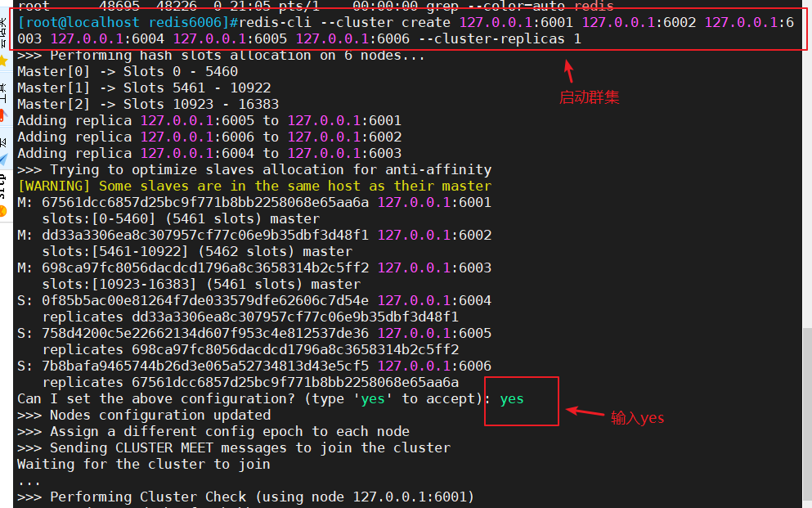The image size is (812, 508).
Task: Click the '--cluster-replicas 1' option text
Action: [500, 38]
